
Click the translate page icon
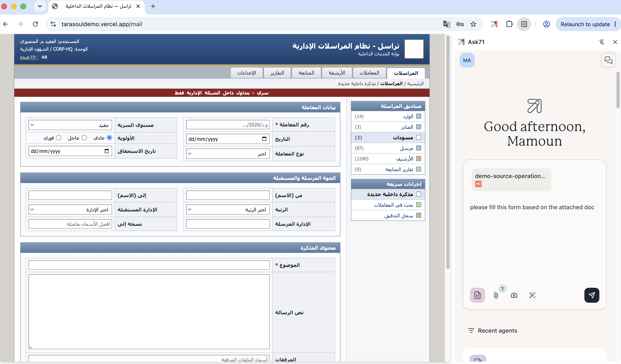click(447, 24)
